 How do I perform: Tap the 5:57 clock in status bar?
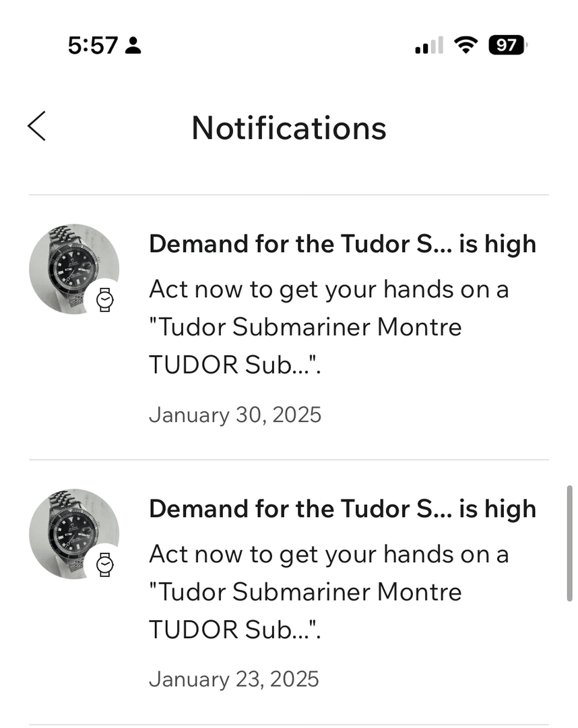(93, 46)
